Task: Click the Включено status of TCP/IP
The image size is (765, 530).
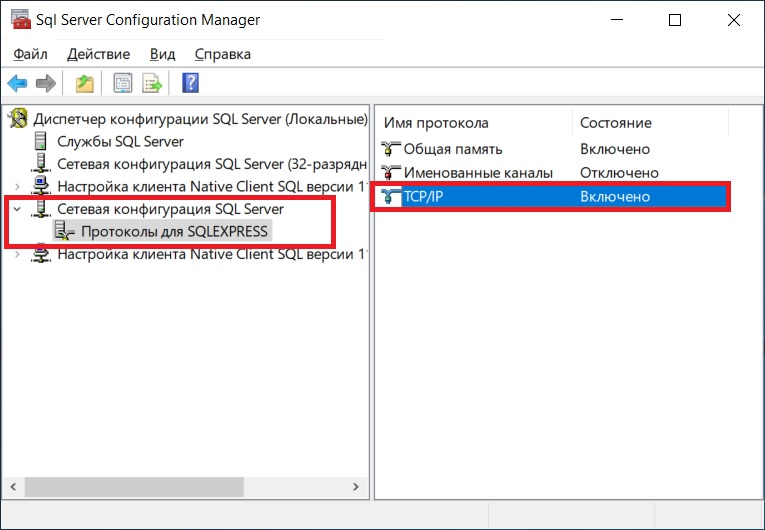Action: pyautogui.click(x=615, y=196)
